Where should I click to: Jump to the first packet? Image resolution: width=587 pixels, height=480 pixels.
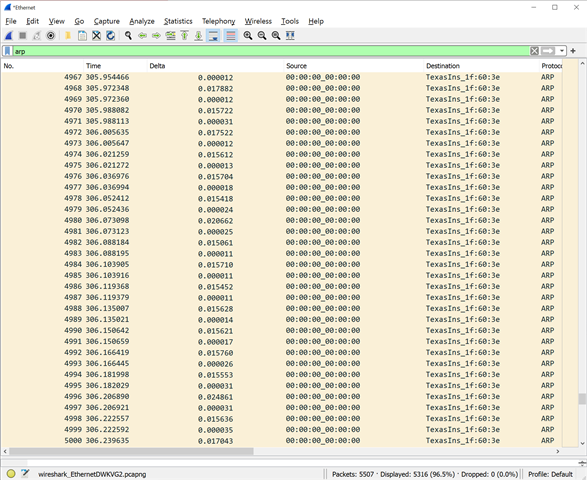(x=185, y=36)
